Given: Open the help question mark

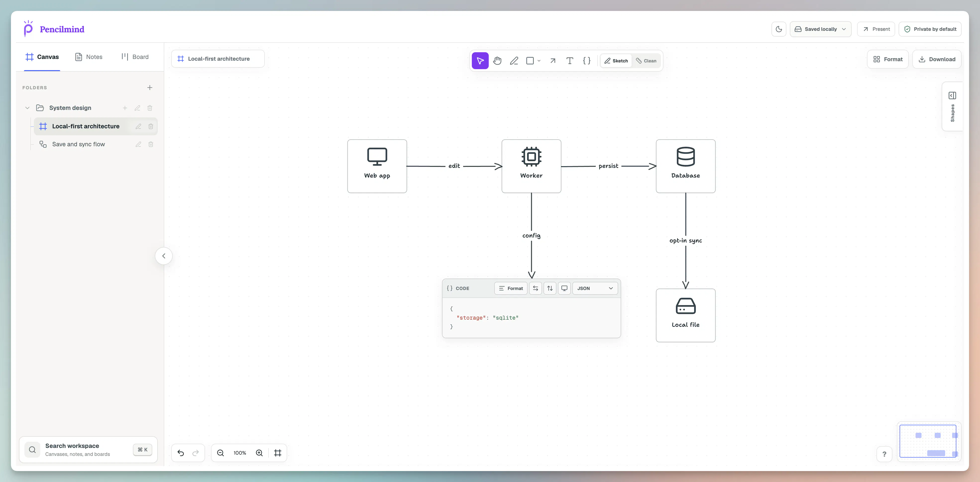Looking at the screenshot, I should [884, 454].
